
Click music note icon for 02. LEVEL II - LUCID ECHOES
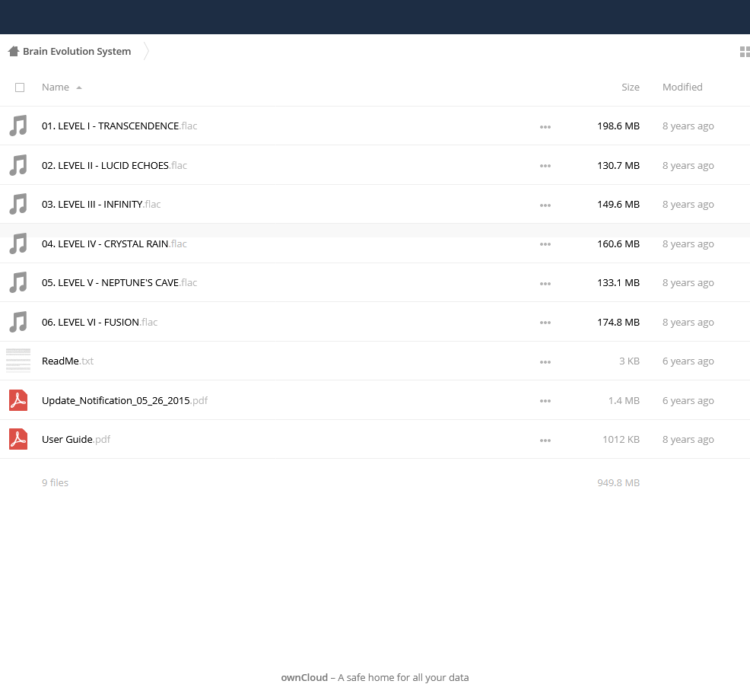(18, 165)
